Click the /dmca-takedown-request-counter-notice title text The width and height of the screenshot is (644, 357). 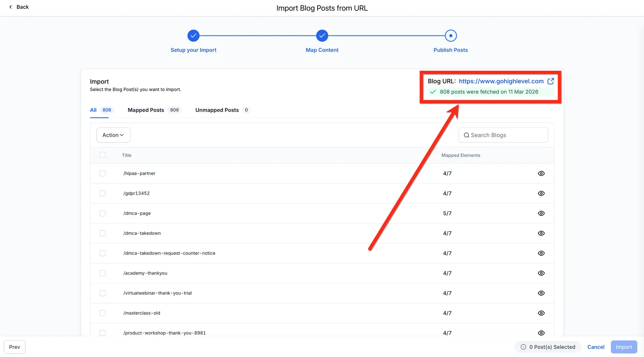[x=169, y=253]
